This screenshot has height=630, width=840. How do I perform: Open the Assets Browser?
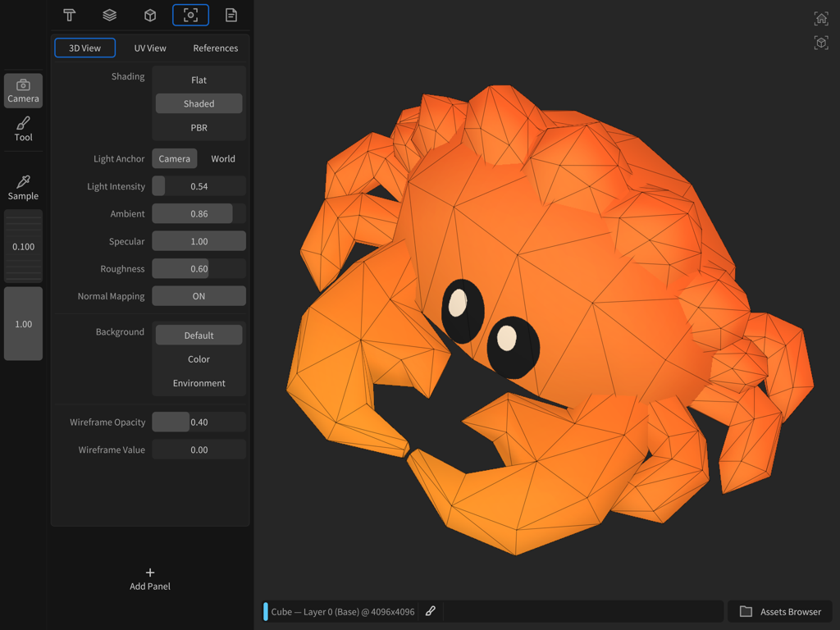pos(779,611)
